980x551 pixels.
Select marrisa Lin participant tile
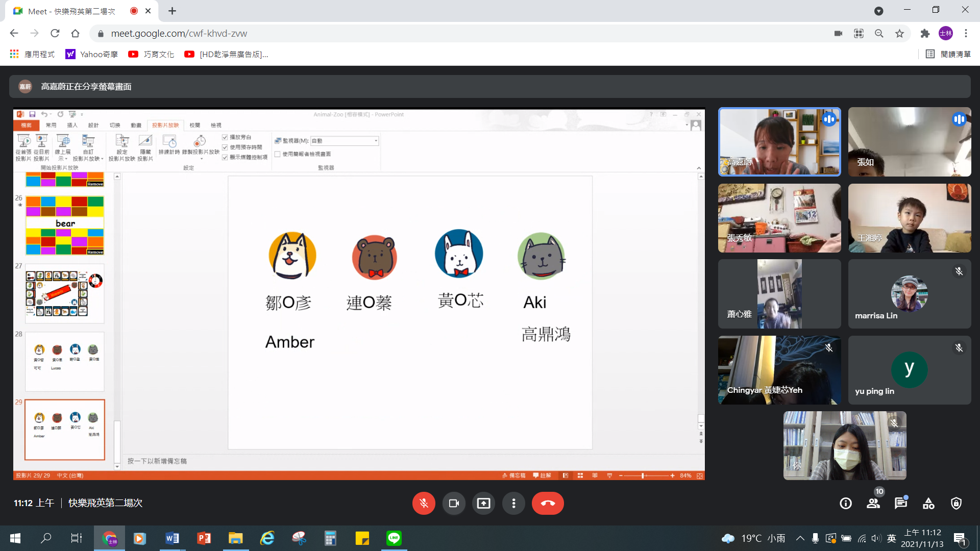910,294
